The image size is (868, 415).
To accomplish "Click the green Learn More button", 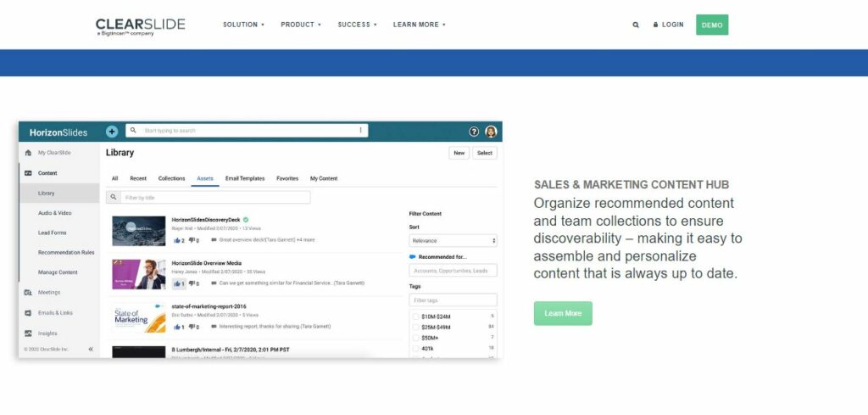I will [x=563, y=314].
